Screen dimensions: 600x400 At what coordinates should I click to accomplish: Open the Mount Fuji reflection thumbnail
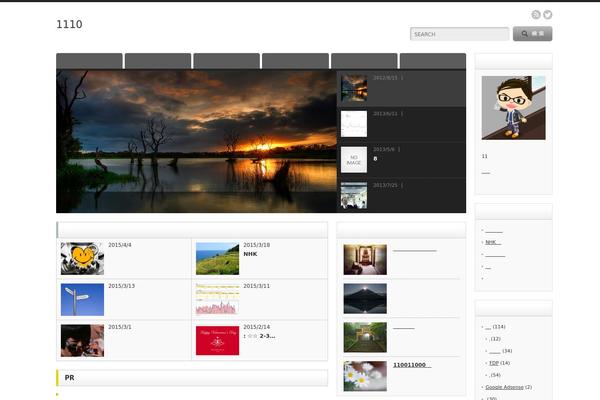(x=365, y=299)
